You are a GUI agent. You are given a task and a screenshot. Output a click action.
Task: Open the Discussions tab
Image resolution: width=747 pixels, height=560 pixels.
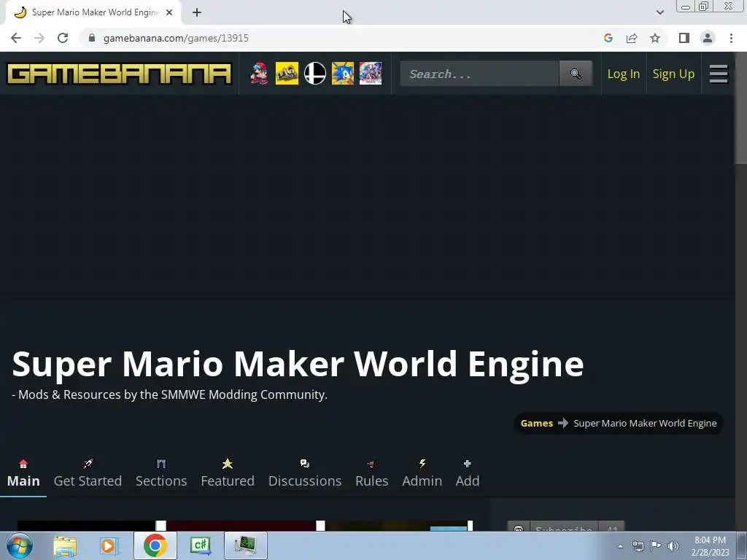(304, 474)
